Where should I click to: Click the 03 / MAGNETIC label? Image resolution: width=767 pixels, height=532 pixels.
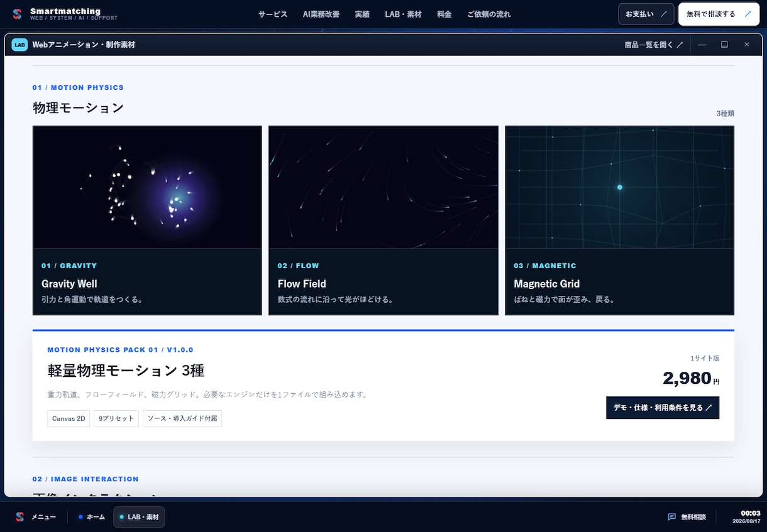tap(545, 266)
